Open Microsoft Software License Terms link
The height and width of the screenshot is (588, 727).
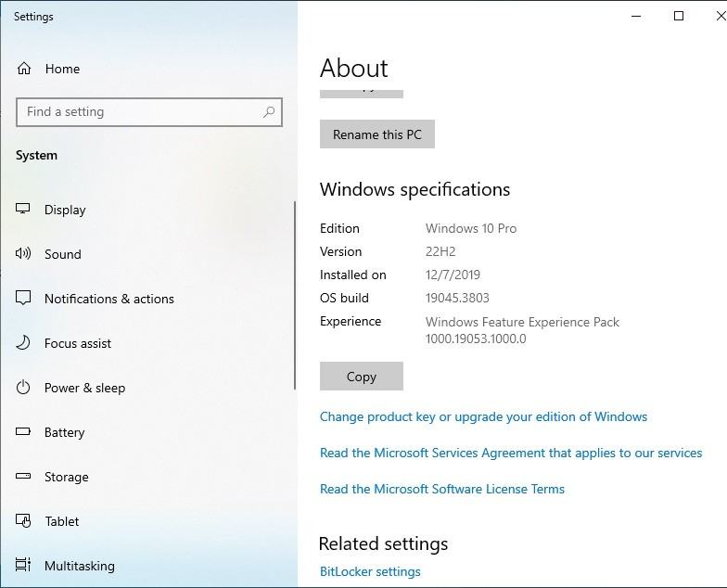441,489
